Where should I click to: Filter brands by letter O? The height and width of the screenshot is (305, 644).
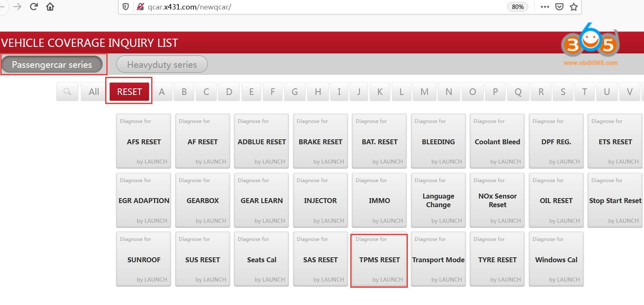click(x=472, y=92)
